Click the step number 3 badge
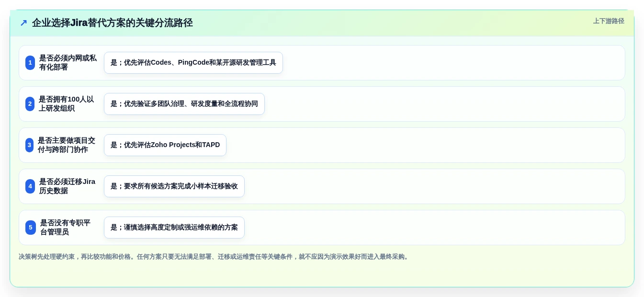 29,145
